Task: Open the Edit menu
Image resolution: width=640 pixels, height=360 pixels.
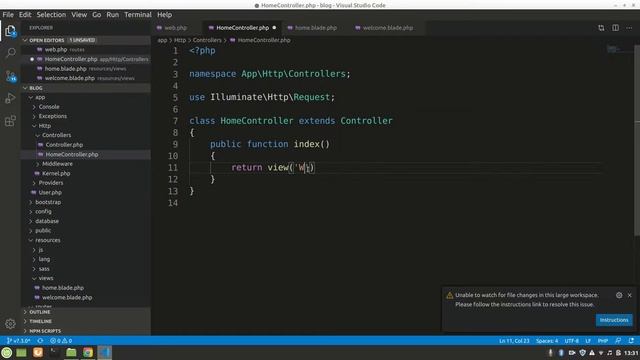Action: (x=25, y=15)
